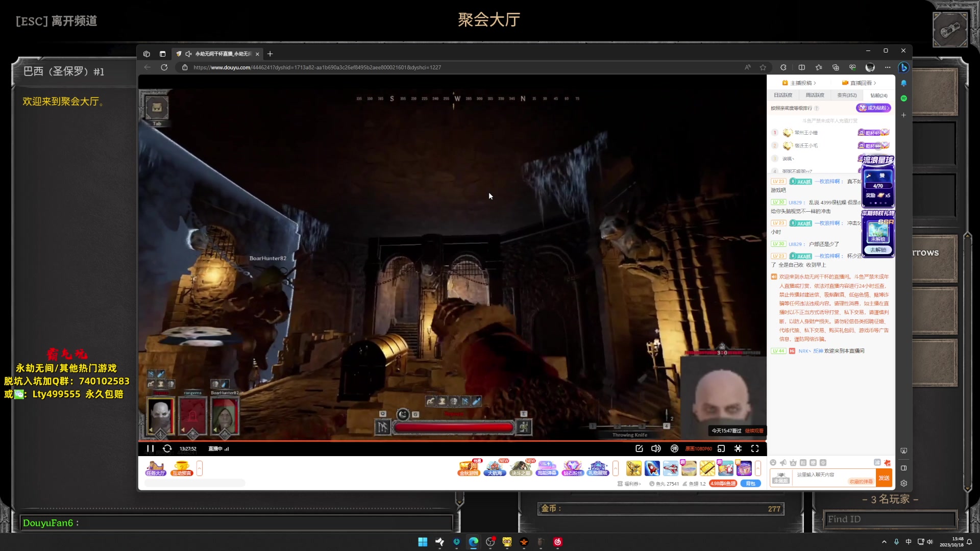Open the browser Settings and more menu
The image size is (980, 551).
click(888, 67)
